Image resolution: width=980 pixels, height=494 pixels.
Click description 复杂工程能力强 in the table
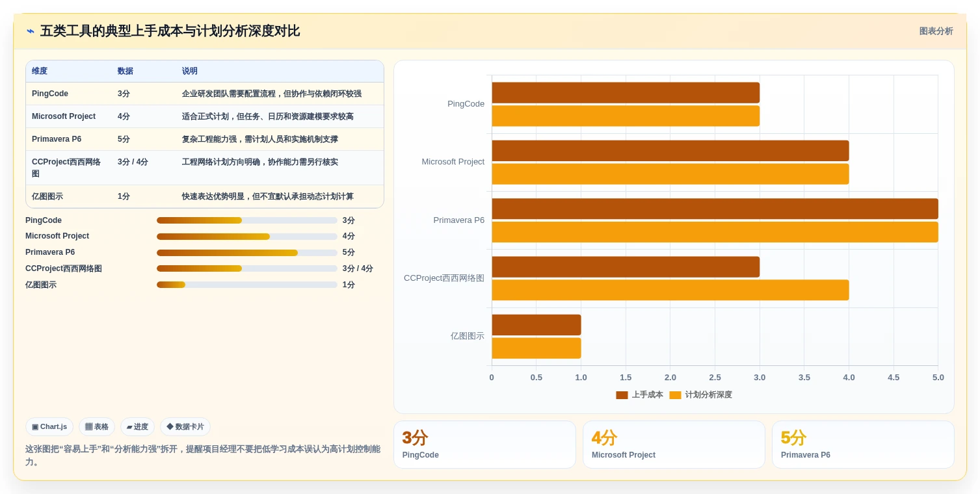[x=260, y=139]
